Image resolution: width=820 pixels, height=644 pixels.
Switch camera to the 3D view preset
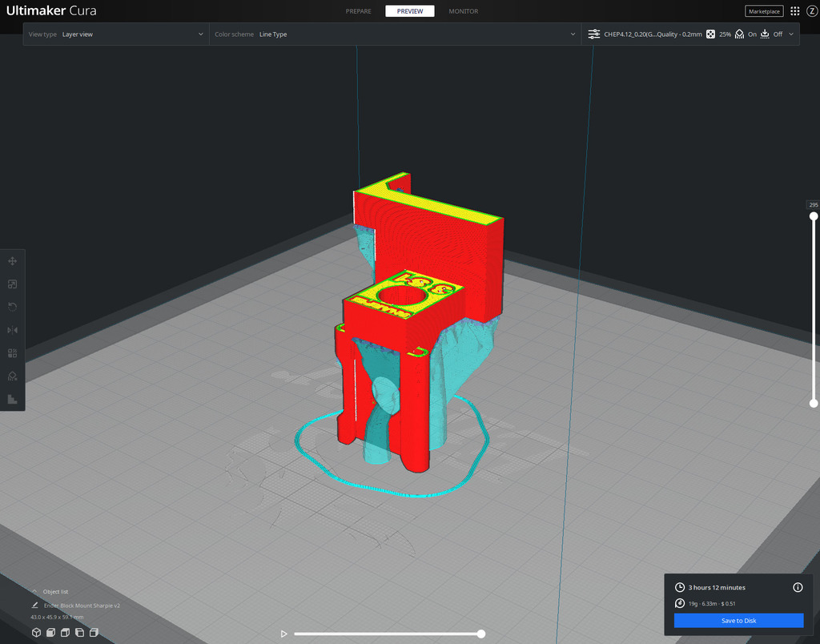click(x=36, y=632)
